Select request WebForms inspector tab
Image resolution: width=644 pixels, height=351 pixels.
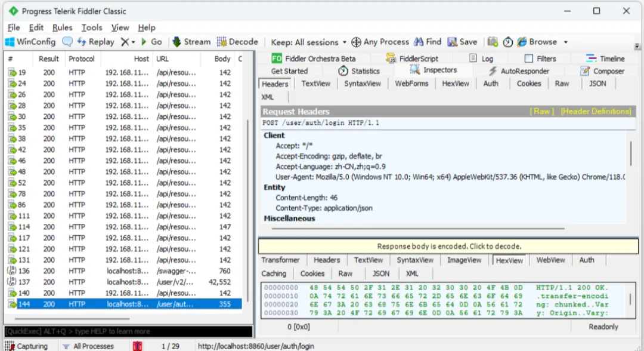[411, 84]
